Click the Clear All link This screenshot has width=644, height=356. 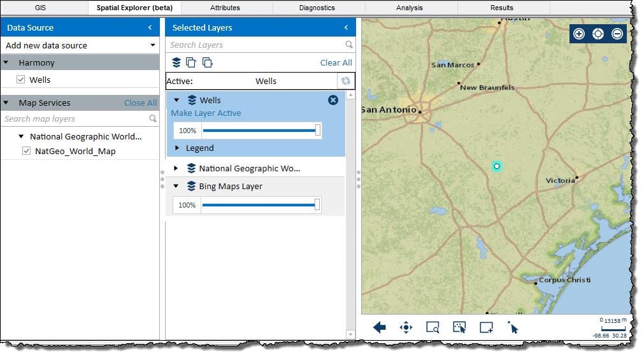point(336,62)
